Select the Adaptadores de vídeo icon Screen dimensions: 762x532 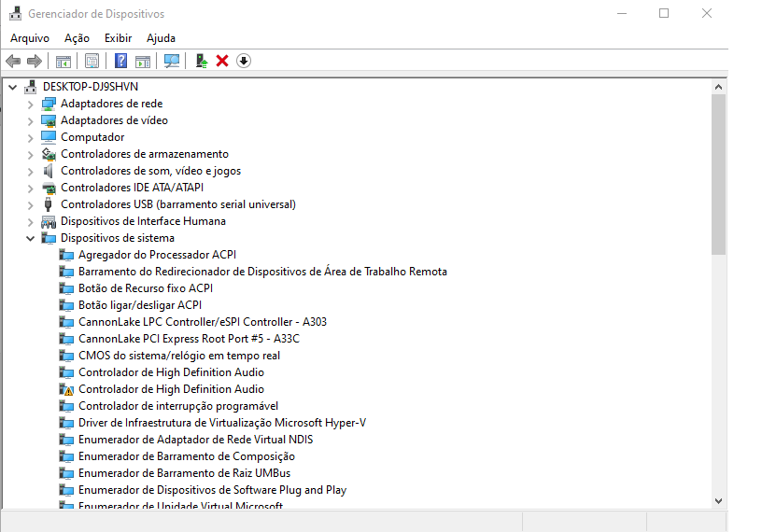[x=49, y=120]
